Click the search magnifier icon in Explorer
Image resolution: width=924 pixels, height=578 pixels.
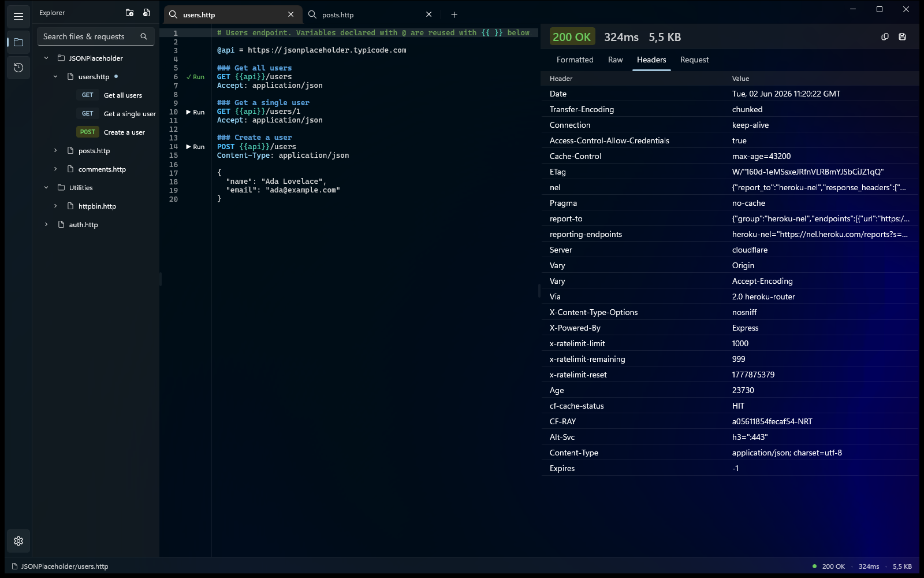(x=144, y=36)
